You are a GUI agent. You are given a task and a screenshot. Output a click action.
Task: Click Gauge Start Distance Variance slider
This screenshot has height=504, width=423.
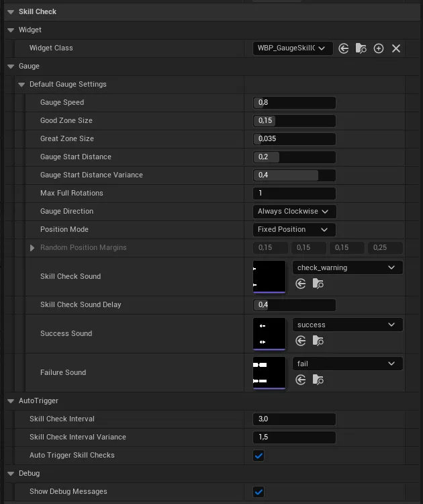(294, 175)
